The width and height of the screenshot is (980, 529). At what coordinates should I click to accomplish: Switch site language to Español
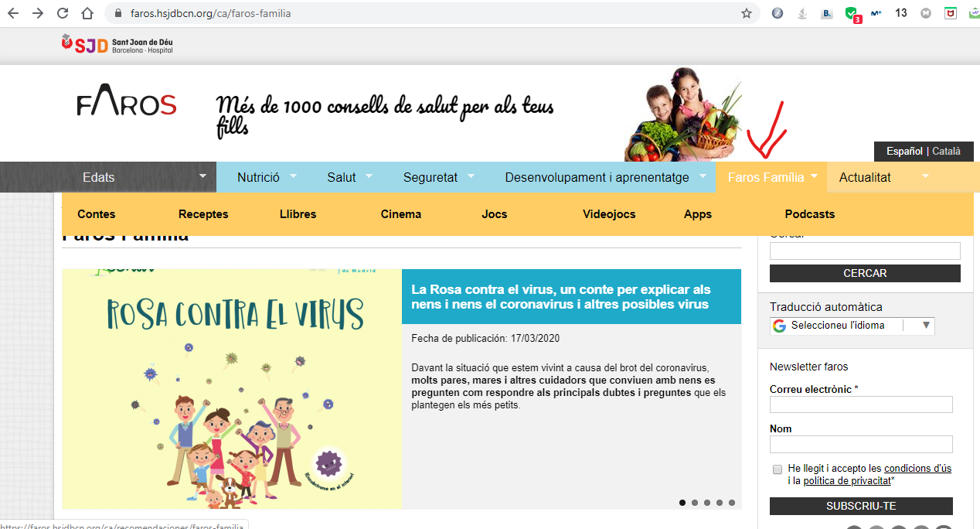[x=904, y=152]
